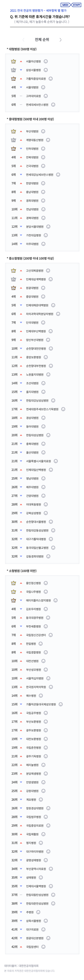Click the first-place medal for 서울아산병원
Viewport: 84px width, 980px height.
point(14,61)
